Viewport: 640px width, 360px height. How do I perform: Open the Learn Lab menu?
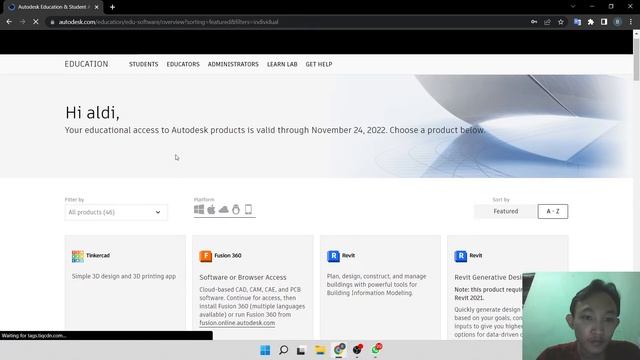(282, 64)
